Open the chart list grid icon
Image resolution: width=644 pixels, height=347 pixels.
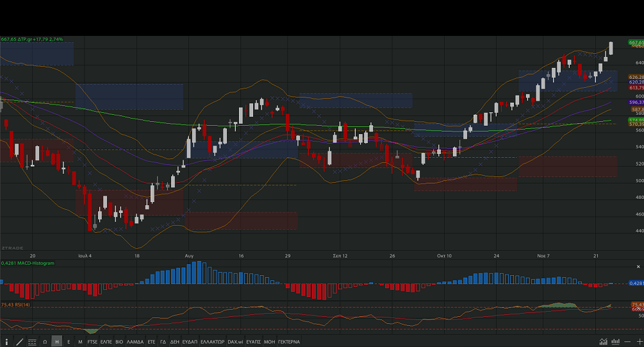(32, 342)
